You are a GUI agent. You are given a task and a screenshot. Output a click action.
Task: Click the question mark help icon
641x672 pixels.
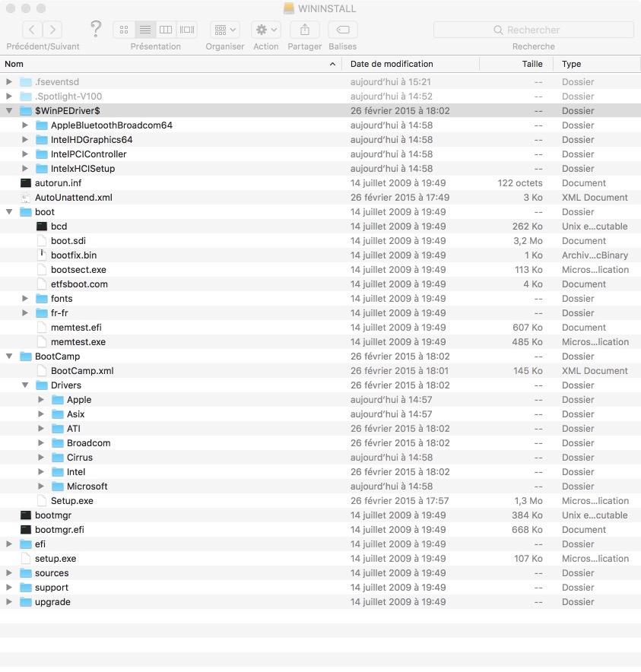96,29
